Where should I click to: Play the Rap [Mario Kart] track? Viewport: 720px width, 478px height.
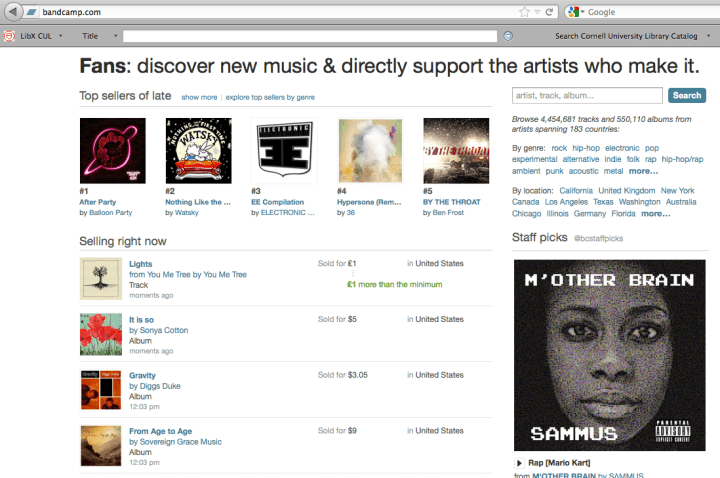pos(519,463)
